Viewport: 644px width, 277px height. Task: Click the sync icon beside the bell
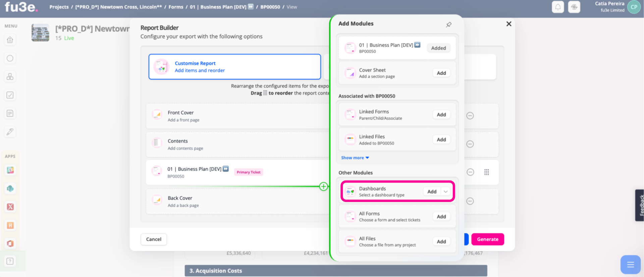[574, 7]
